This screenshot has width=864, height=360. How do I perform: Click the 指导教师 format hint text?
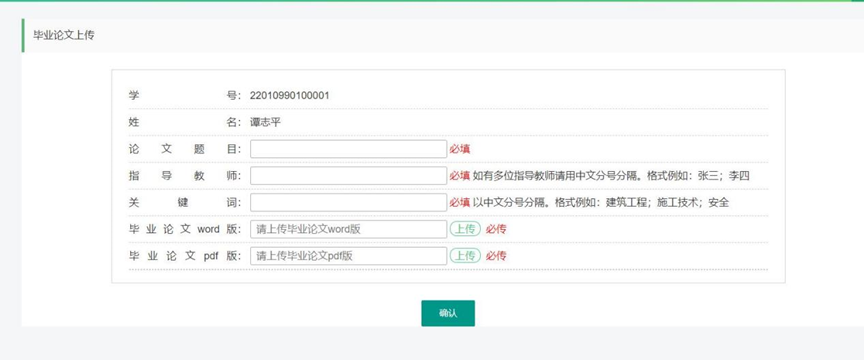pos(611,176)
